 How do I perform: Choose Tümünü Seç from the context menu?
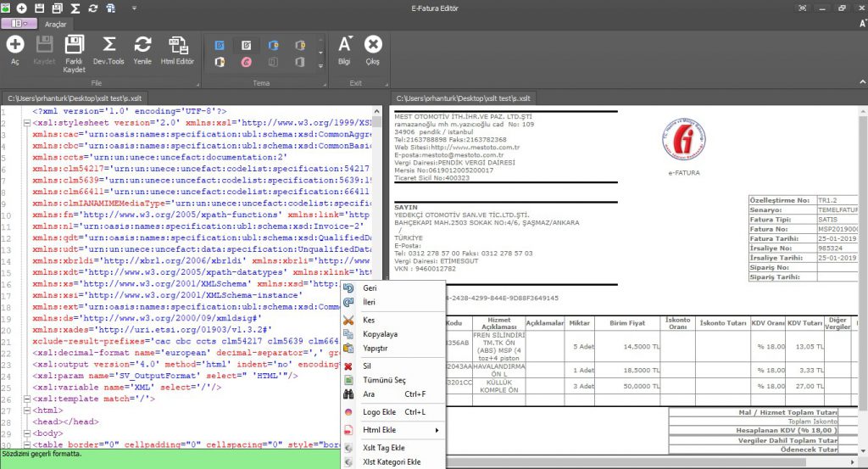click(392, 380)
